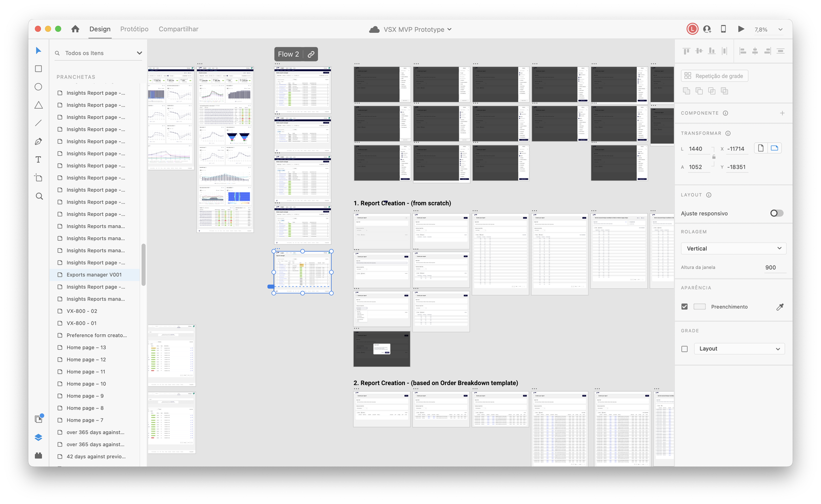Viewport: 821px width, 504px height.
Task: Select the Line tool
Action: [x=38, y=123]
